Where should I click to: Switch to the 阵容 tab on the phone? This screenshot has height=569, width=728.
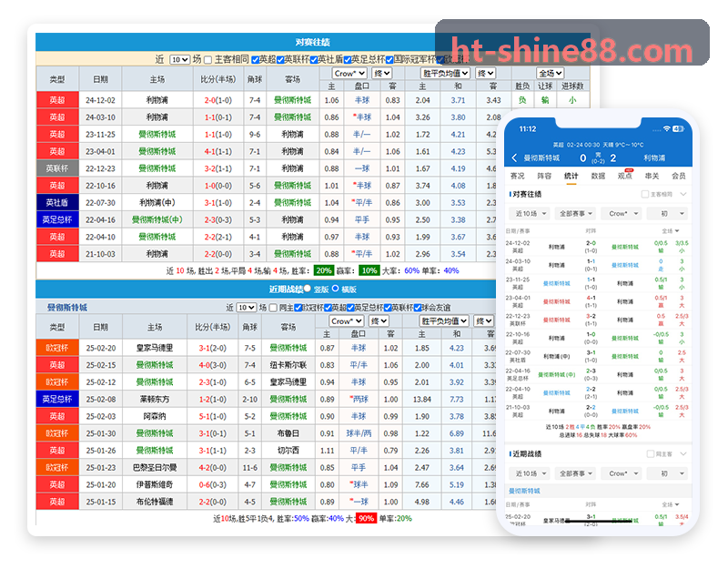pyautogui.click(x=544, y=176)
